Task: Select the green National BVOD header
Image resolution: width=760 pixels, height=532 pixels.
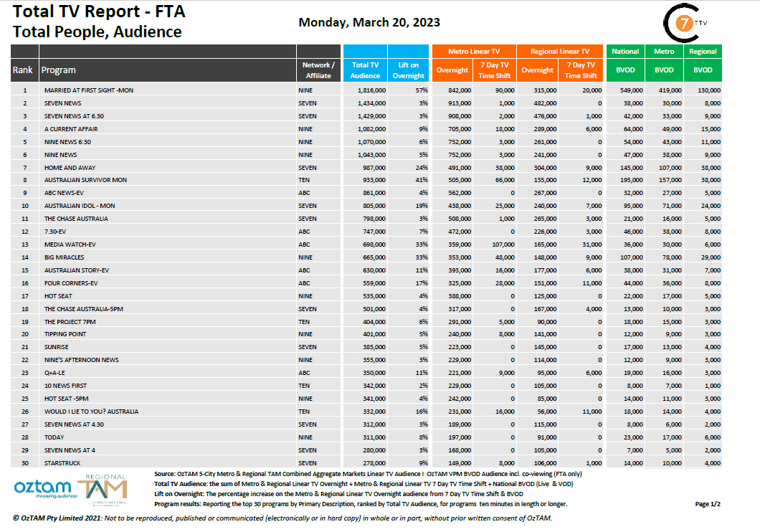Action: click(625, 52)
